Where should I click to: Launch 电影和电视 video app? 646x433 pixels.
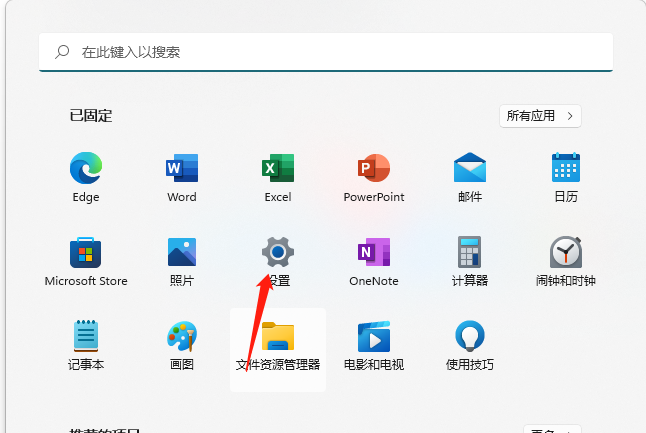point(374,337)
